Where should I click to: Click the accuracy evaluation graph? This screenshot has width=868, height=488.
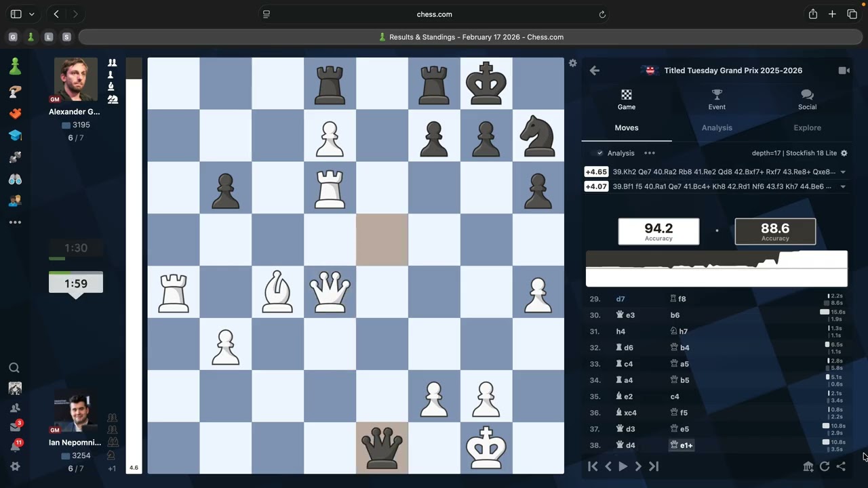coord(717,269)
